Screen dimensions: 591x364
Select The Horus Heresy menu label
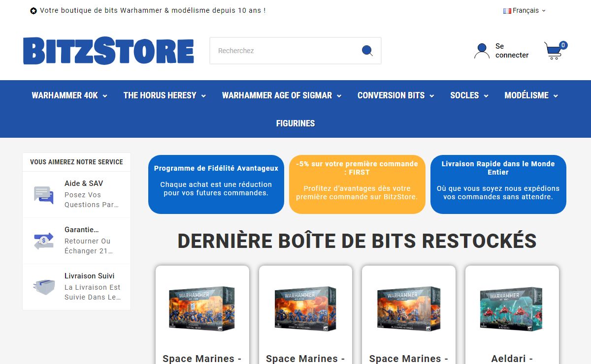click(160, 95)
